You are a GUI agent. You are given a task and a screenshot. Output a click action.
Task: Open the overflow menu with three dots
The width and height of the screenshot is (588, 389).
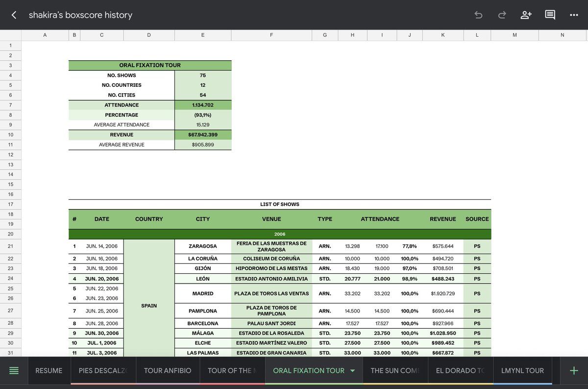pyautogui.click(x=574, y=15)
